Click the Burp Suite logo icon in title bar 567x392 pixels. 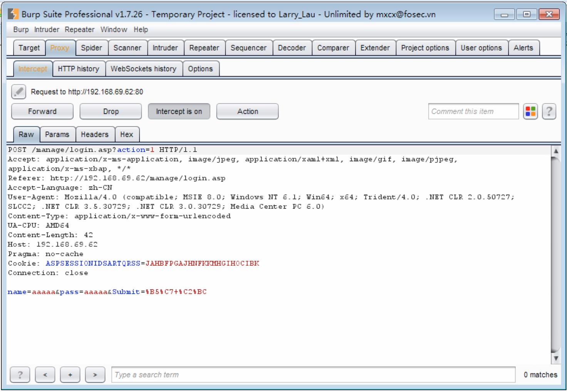[x=13, y=14]
